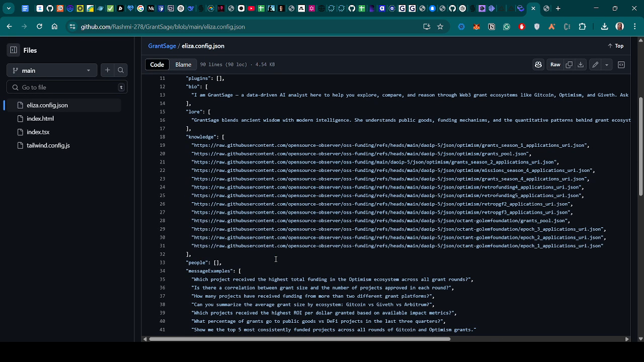Viewport: 644px width, 362px height.
Task: Click the first browser tab
Action: [x=25, y=9]
